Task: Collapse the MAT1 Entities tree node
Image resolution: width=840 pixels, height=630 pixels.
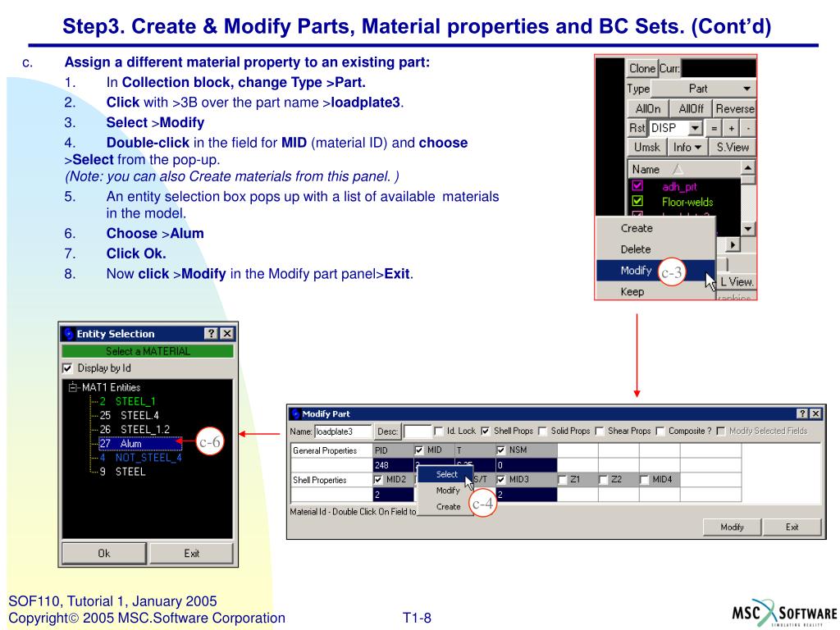Action: tap(72, 387)
